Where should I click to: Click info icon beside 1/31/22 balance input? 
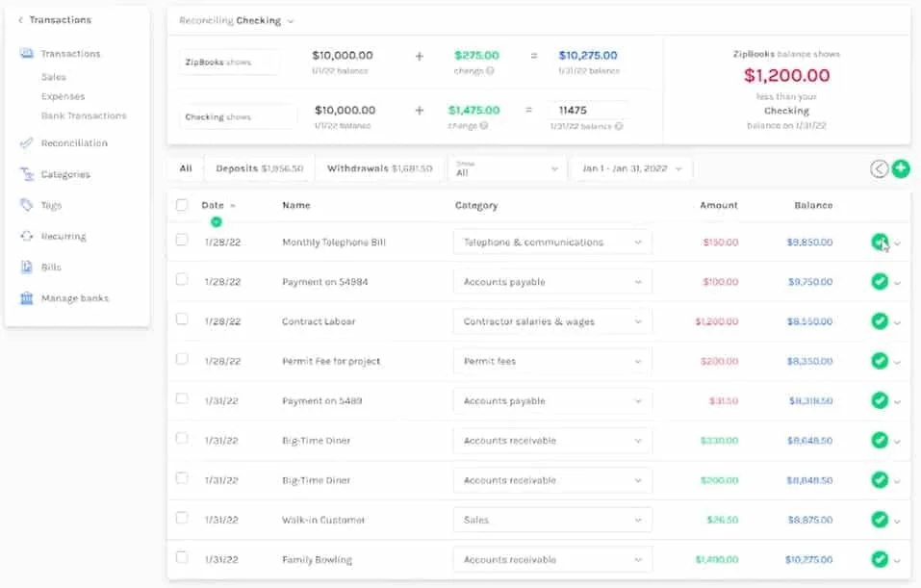(619, 126)
